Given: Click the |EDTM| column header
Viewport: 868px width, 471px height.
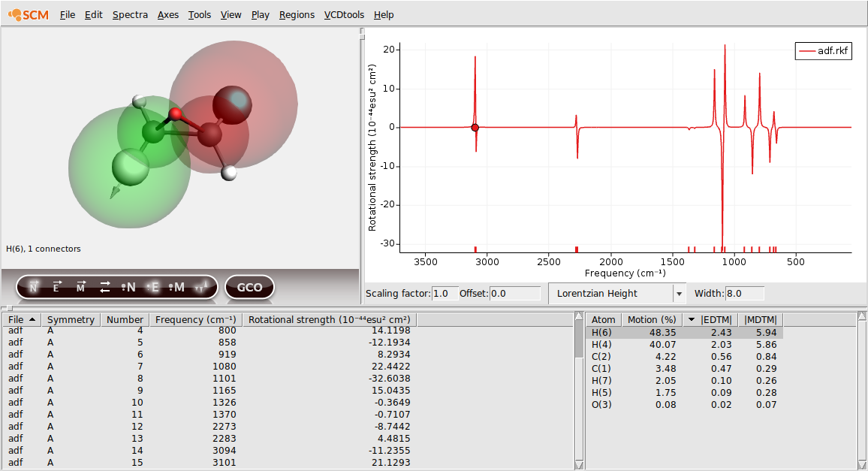Looking at the screenshot, I should point(710,320).
